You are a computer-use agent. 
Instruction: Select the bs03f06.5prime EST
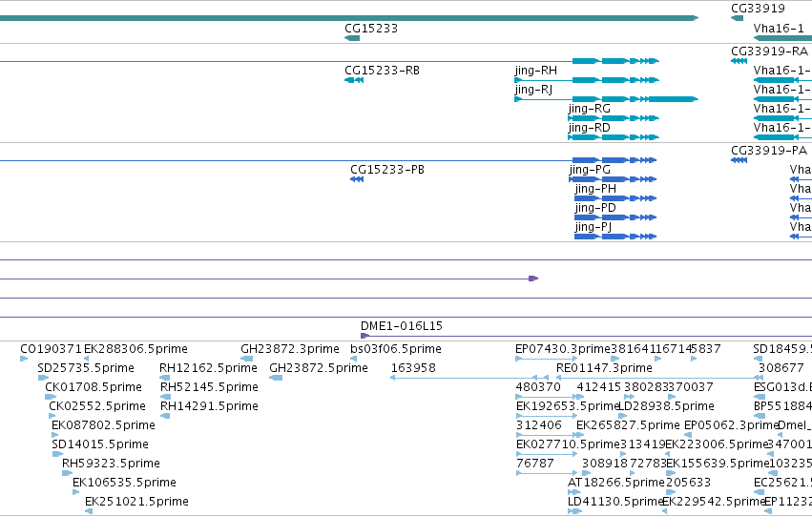click(396, 349)
